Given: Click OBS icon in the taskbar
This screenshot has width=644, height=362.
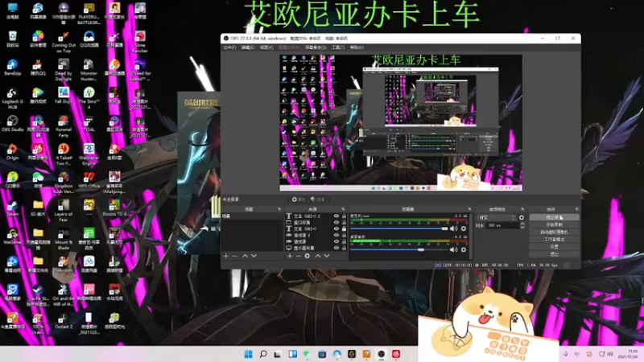Looking at the screenshot, I should (x=381, y=354).
